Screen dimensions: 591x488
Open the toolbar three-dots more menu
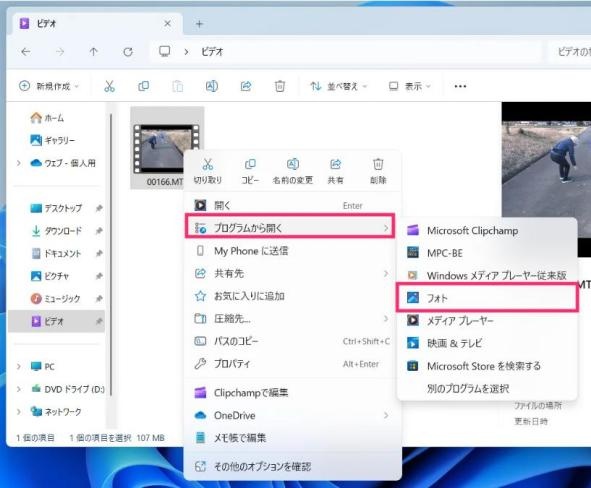click(x=460, y=86)
